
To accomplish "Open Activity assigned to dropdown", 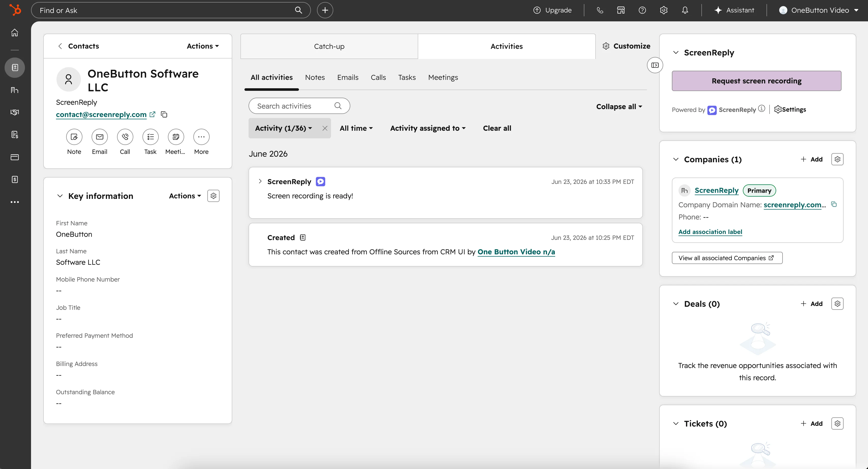I will [x=428, y=128].
